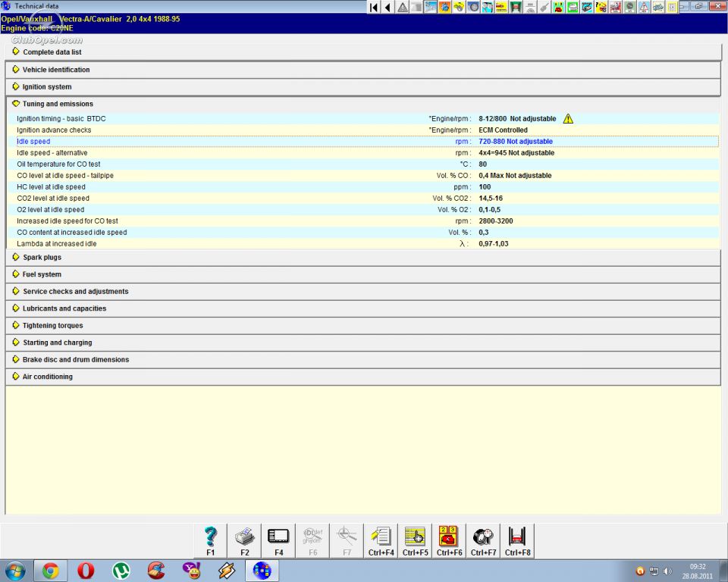Click the Ctrl+F8 vehicle lift icon
This screenshot has width=728, height=582.
[518, 540]
